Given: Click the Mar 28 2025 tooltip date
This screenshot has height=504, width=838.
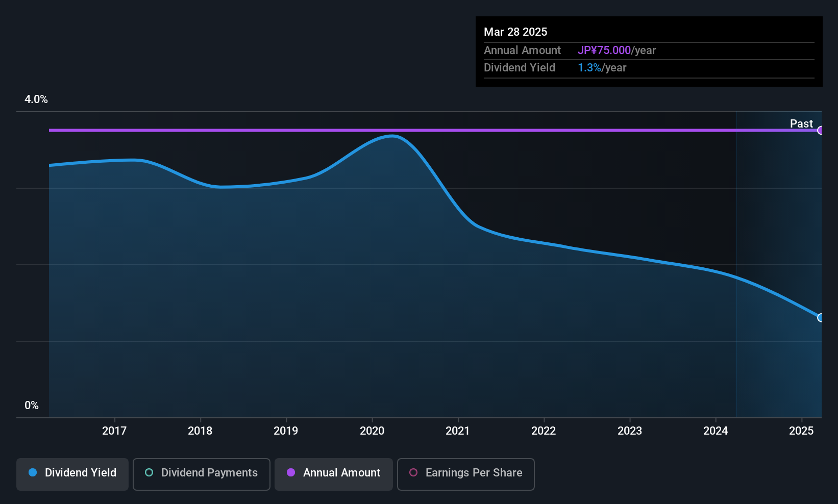Looking at the screenshot, I should (x=515, y=32).
